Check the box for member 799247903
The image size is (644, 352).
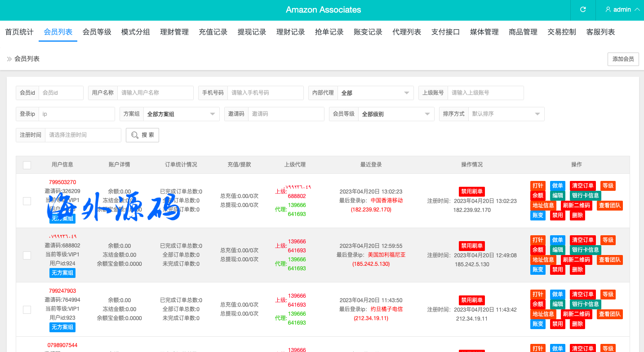[x=27, y=309]
